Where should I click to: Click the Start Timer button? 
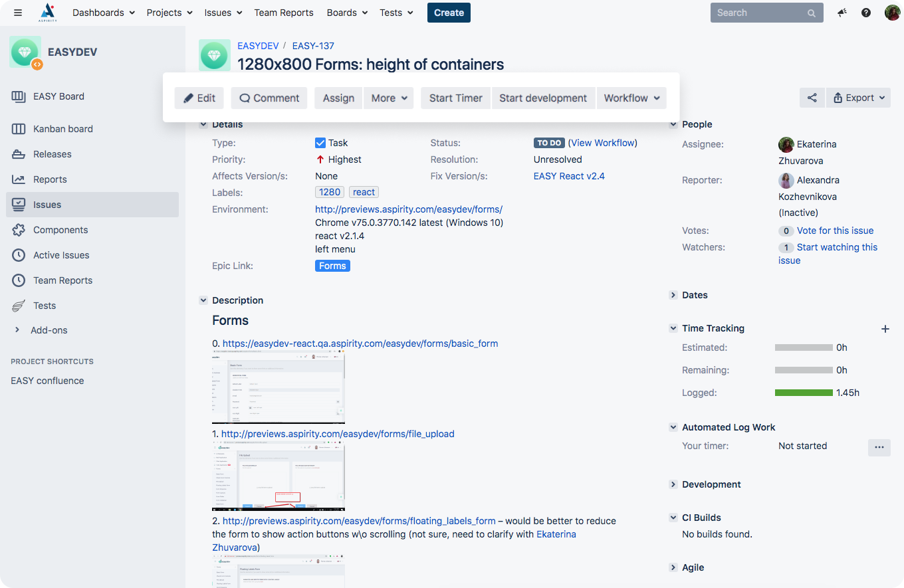456,98
